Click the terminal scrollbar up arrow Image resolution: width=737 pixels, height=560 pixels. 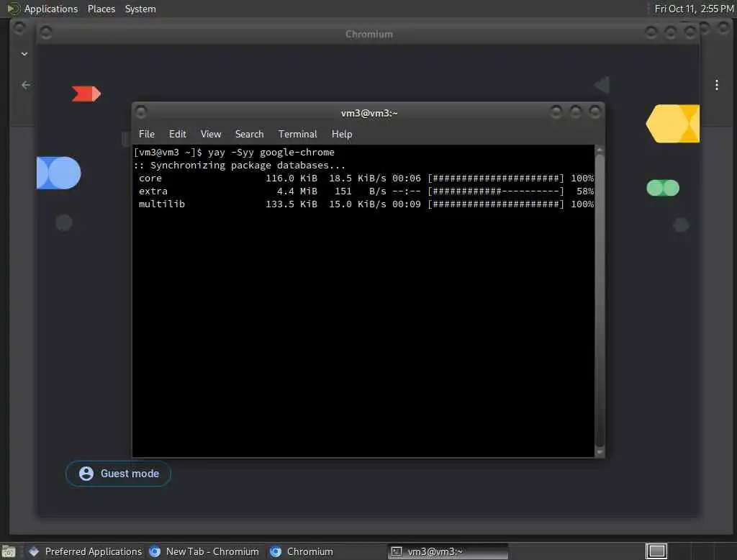[x=600, y=150]
